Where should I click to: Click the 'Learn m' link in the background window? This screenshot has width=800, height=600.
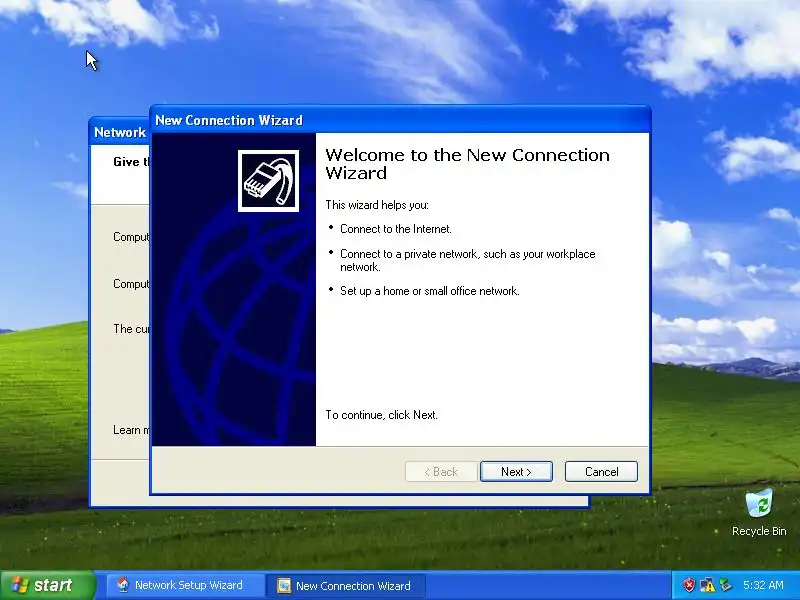tap(131, 430)
